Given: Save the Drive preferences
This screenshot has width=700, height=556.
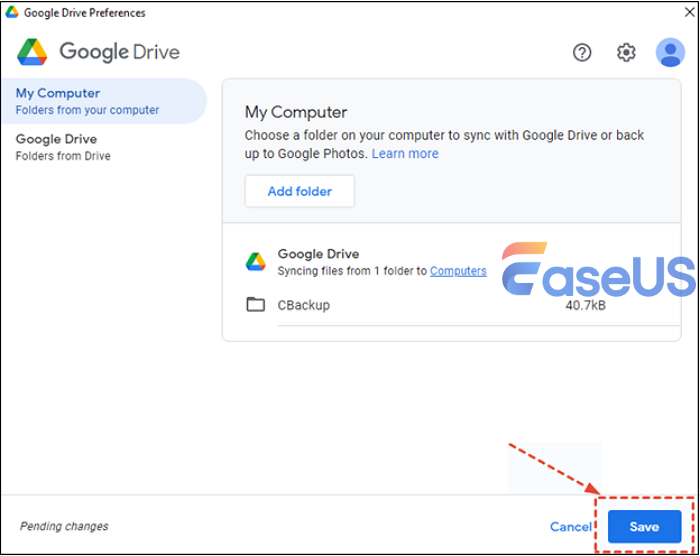Looking at the screenshot, I should (644, 527).
